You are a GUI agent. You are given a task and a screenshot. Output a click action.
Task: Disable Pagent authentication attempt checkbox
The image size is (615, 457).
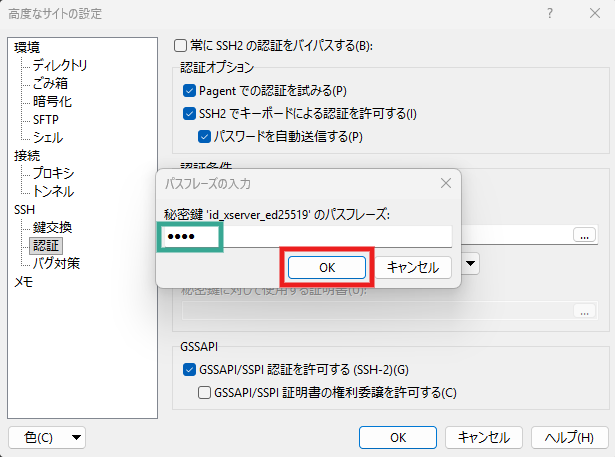point(191,91)
